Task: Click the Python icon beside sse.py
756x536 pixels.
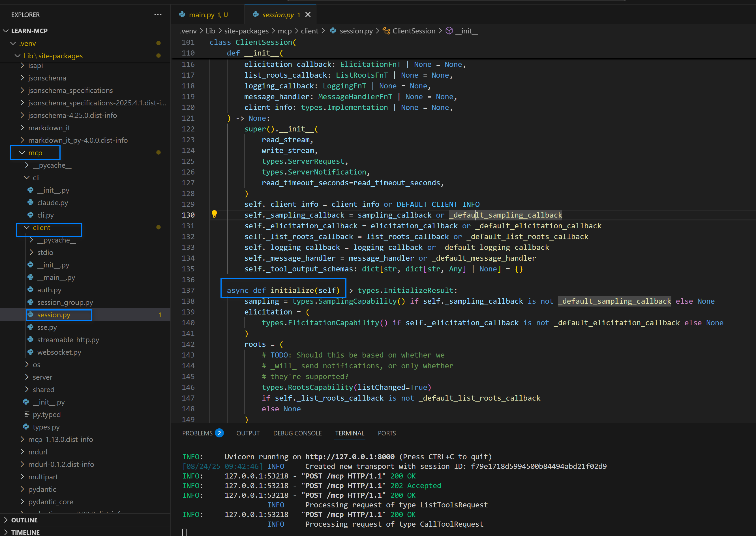Action: [31, 327]
